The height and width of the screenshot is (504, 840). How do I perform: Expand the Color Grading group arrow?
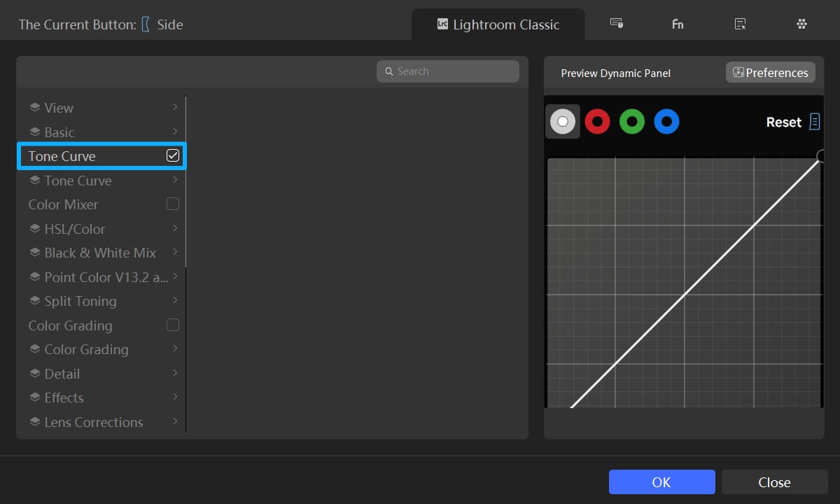174,349
